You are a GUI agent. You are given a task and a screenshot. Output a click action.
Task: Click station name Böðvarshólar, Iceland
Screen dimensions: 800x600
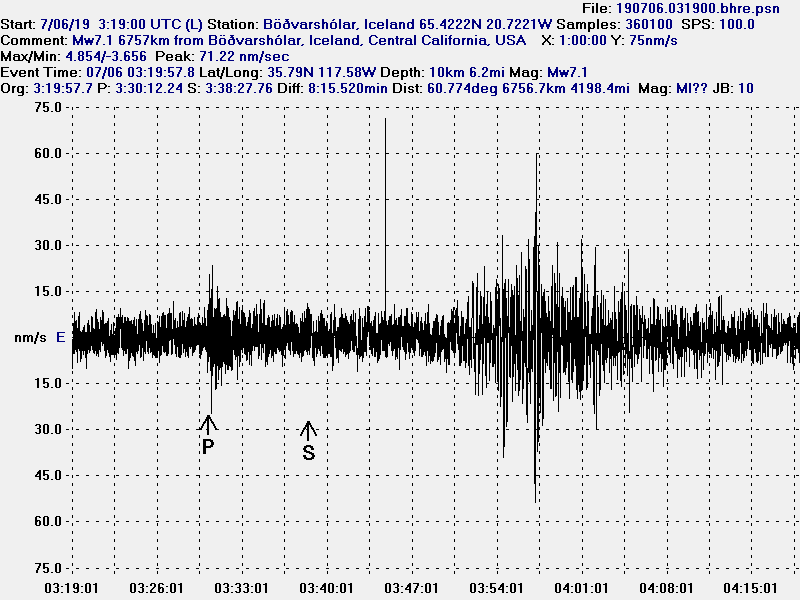coord(339,24)
